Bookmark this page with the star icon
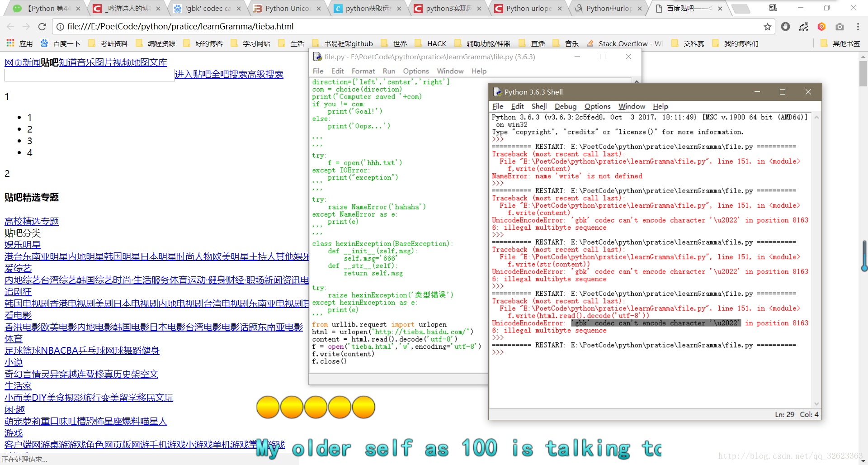 [x=767, y=27]
